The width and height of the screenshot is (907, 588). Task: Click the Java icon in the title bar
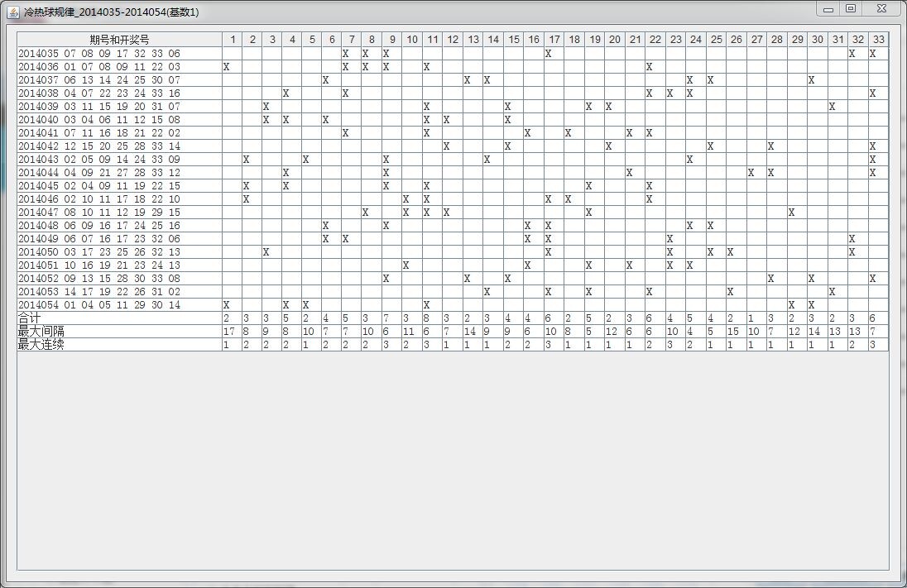pyautogui.click(x=13, y=12)
